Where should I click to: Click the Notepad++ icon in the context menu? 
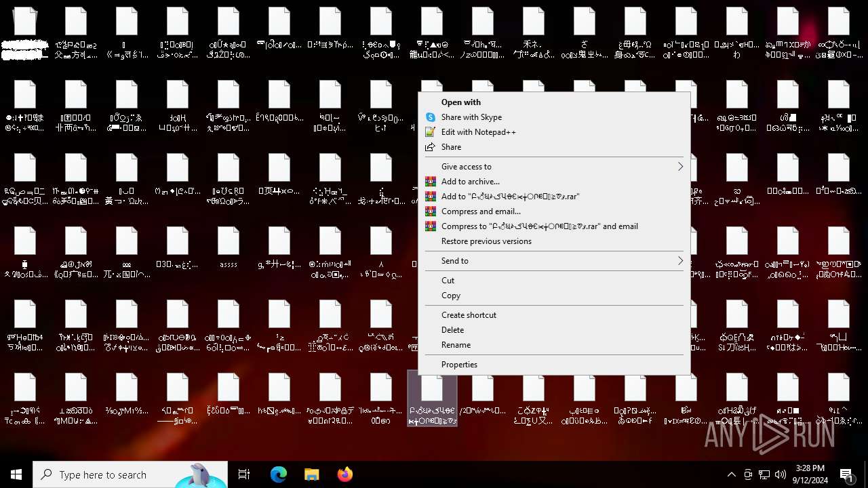pyautogui.click(x=430, y=132)
